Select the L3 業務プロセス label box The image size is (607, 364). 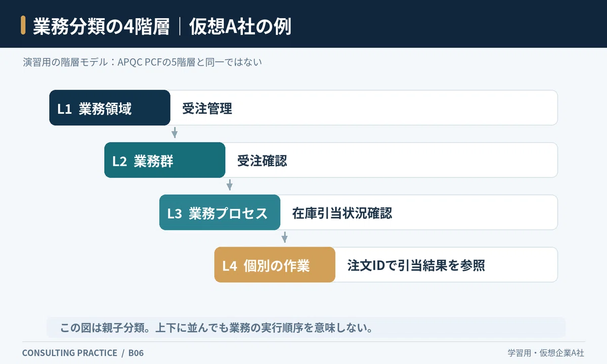220,213
